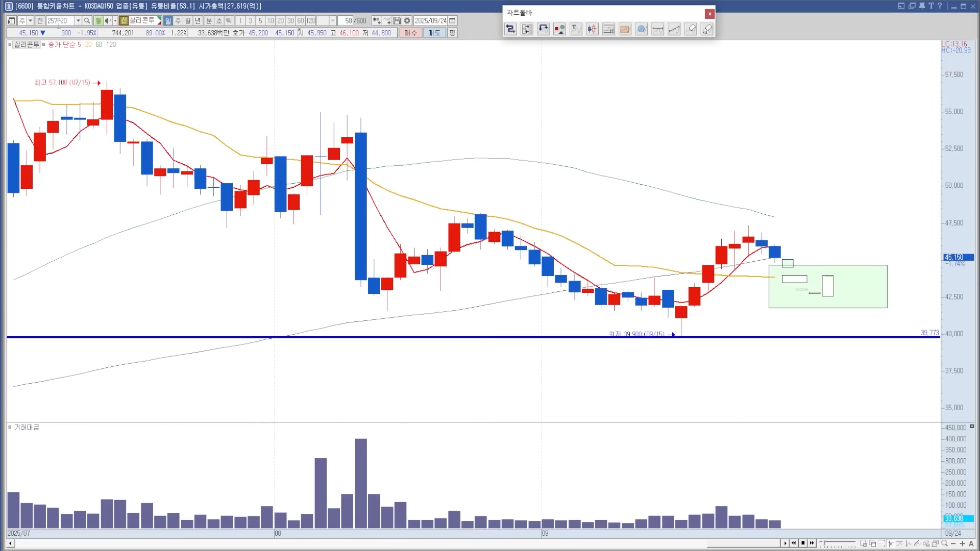980x551 pixels.
Task: Click the erase ALL drawings icon
Action: coord(707,29)
